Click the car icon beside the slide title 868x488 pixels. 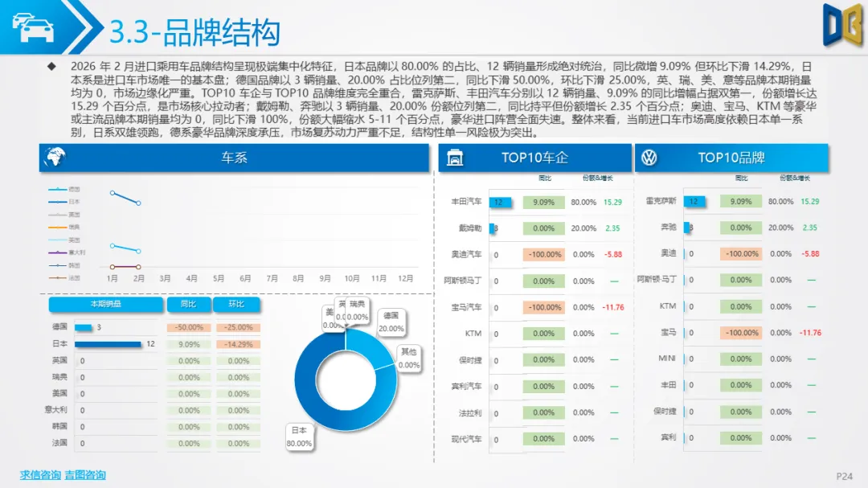point(33,27)
